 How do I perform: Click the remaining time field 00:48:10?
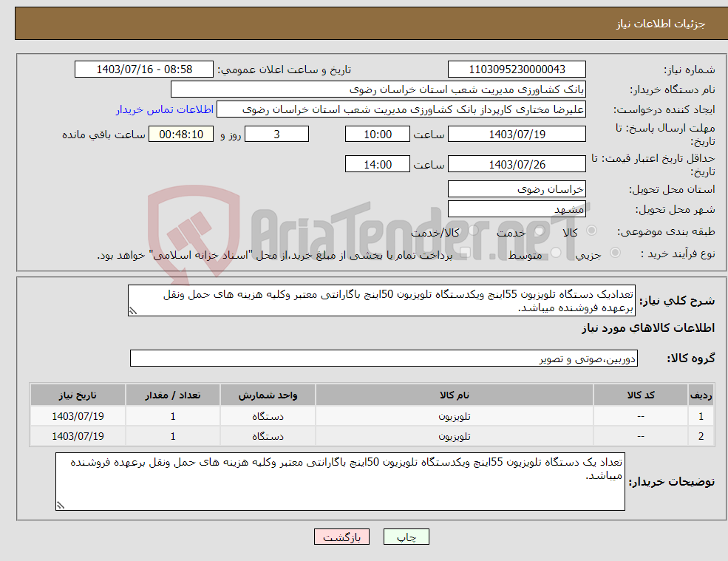[x=181, y=135]
